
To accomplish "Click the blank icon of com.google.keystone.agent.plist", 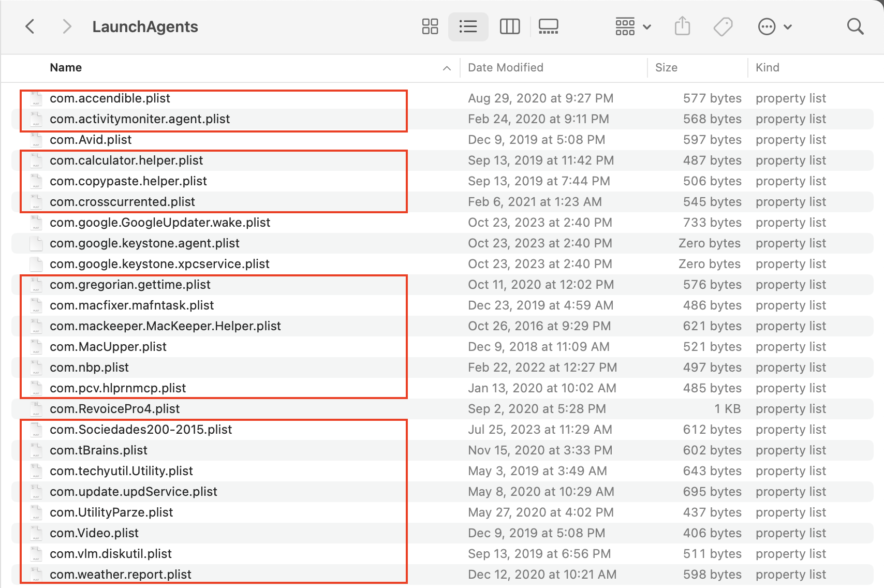I will (x=36, y=243).
